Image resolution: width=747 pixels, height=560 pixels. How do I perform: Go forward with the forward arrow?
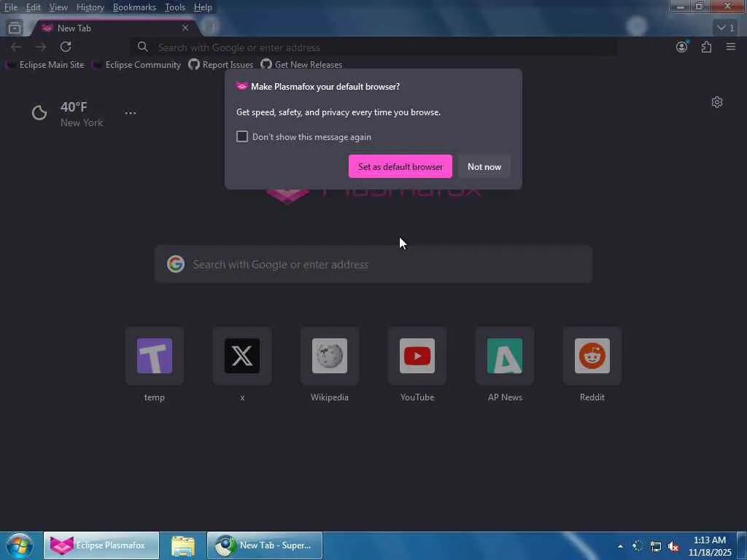tap(41, 47)
